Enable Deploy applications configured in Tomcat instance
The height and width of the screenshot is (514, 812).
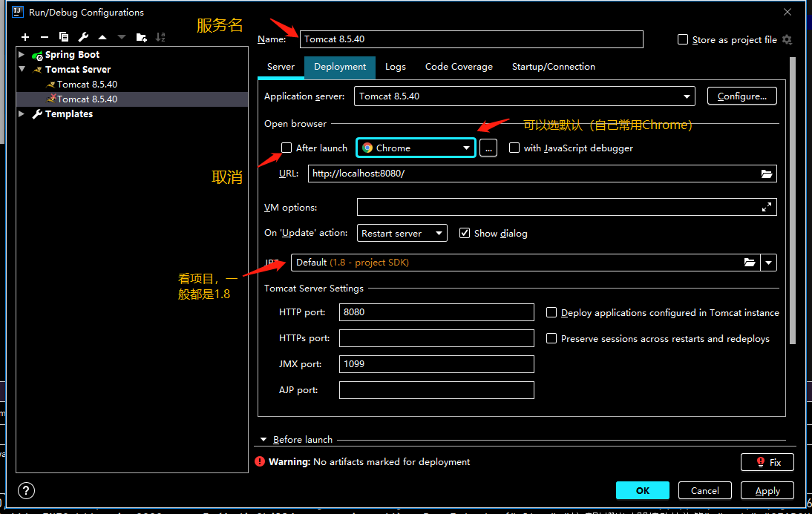coord(551,312)
